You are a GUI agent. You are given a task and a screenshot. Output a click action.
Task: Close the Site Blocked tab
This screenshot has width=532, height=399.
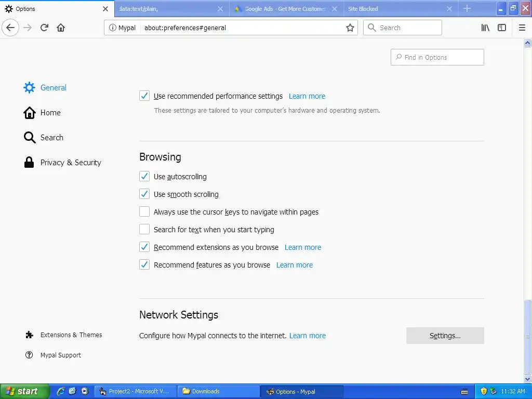[x=449, y=9]
